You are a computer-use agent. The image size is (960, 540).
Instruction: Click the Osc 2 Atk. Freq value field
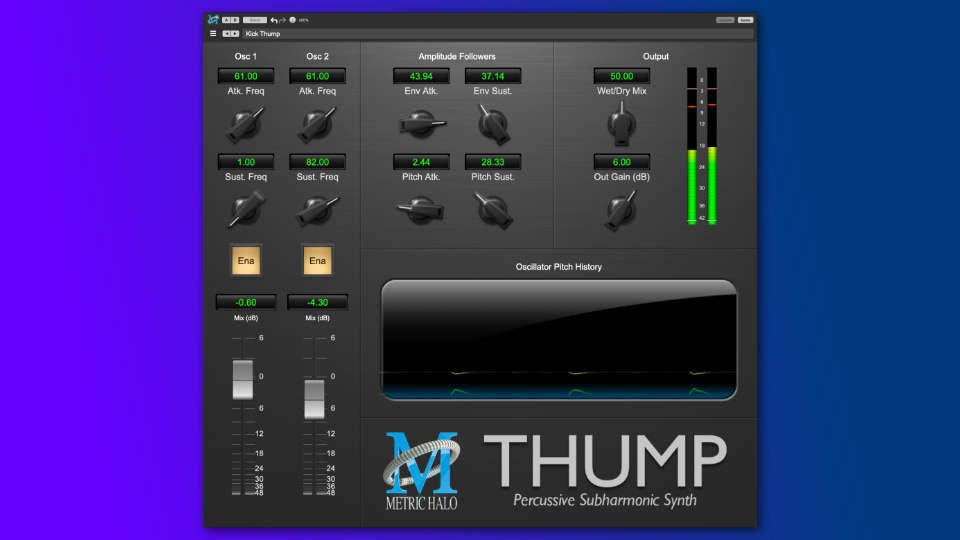click(317, 76)
